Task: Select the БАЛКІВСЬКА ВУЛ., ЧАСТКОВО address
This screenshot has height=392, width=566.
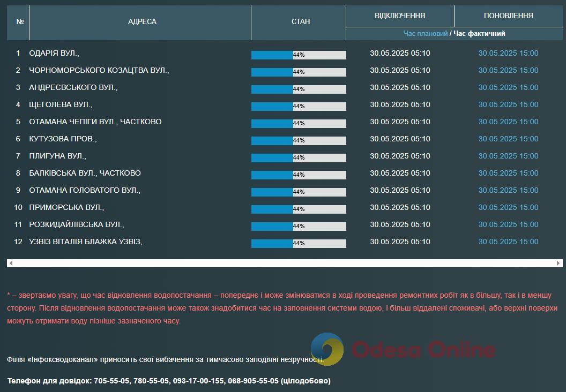Action: (x=85, y=173)
